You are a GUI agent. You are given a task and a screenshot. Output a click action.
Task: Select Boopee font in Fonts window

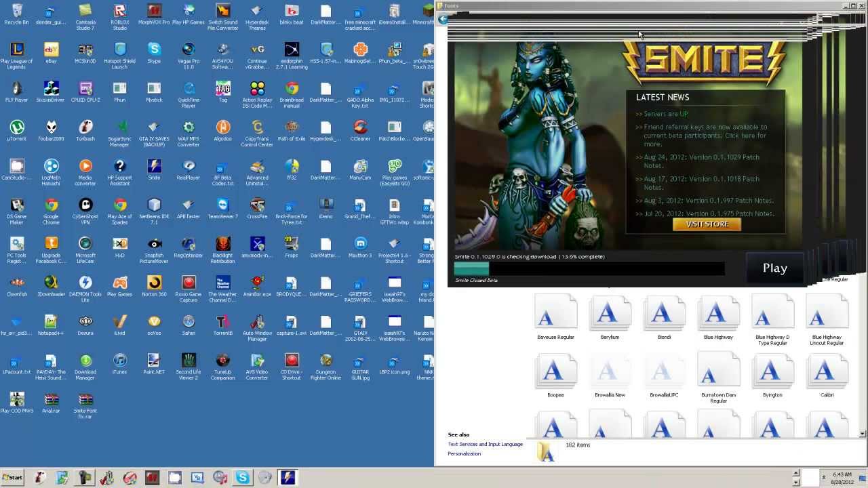[555, 375]
